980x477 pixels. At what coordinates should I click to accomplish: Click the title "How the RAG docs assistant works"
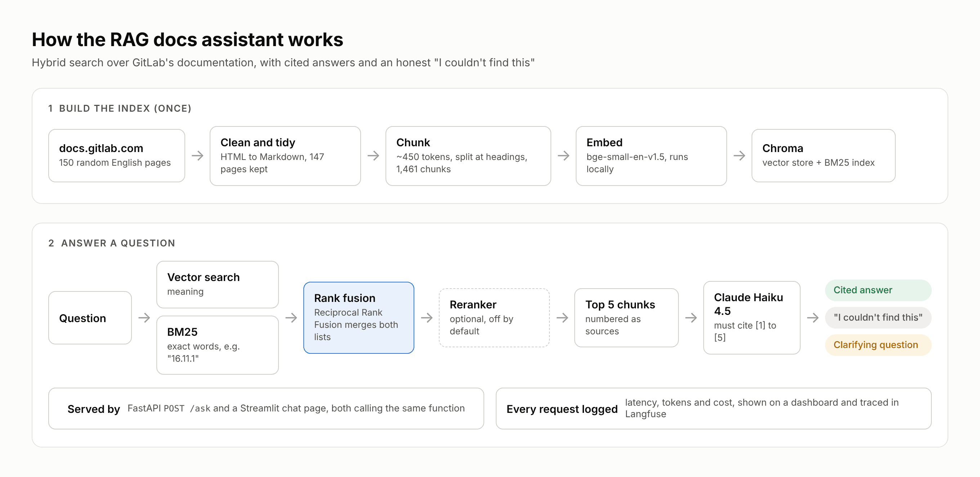click(x=187, y=40)
